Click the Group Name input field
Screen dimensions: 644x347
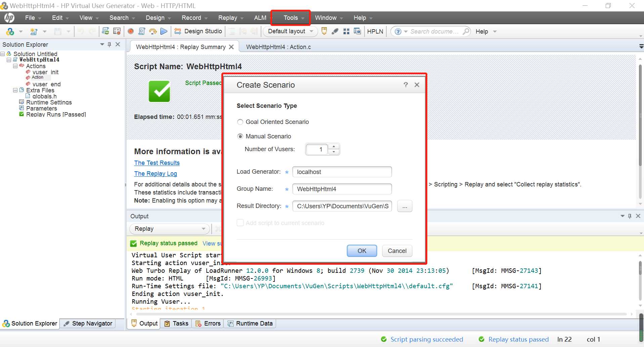pos(342,189)
